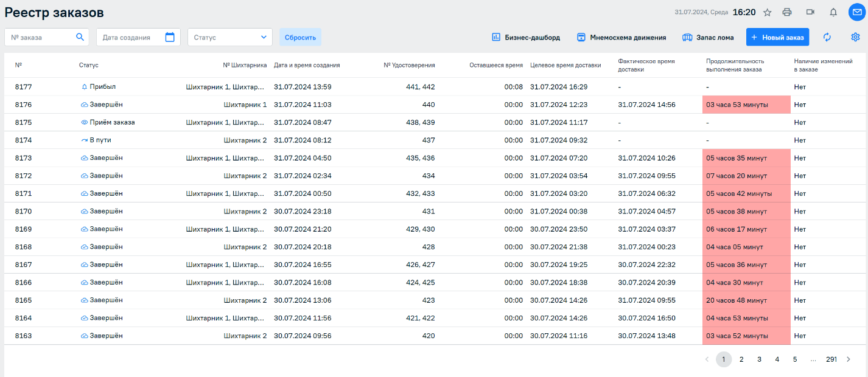Click previous page arrow
The height and width of the screenshot is (377, 868).
click(x=707, y=359)
